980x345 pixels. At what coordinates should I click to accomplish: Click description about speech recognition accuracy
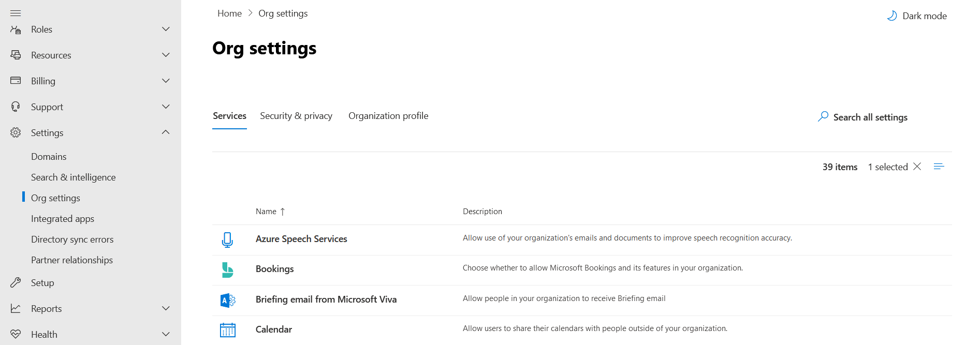(x=627, y=238)
